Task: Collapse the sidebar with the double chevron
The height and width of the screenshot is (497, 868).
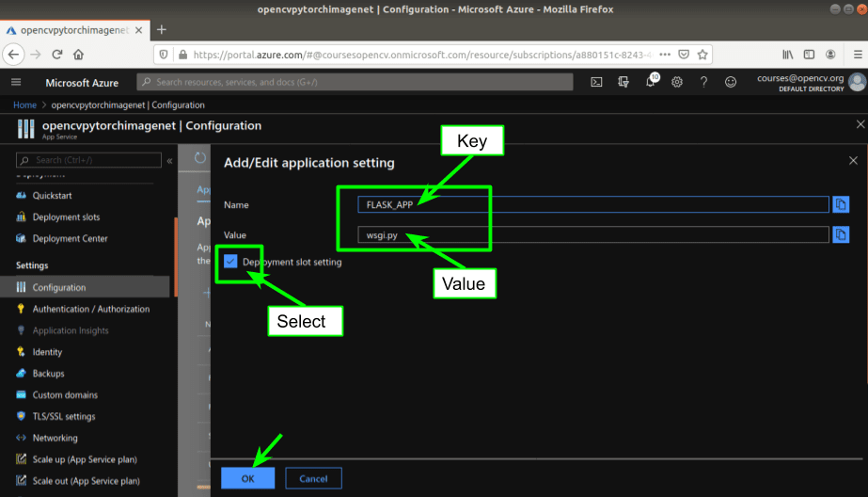Action: pos(169,161)
